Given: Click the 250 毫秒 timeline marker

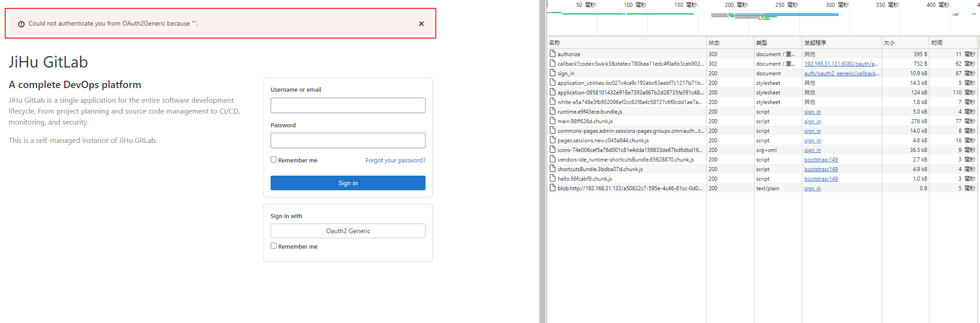Looking at the screenshot, I should [x=786, y=5].
